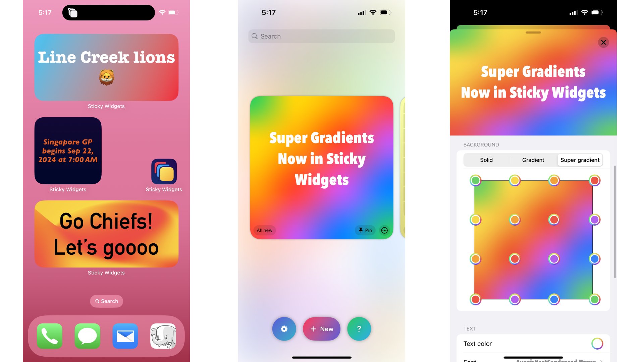Tap the help question mark icon
The height and width of the screenshot is (362, 644).
(x=359, y=328)
